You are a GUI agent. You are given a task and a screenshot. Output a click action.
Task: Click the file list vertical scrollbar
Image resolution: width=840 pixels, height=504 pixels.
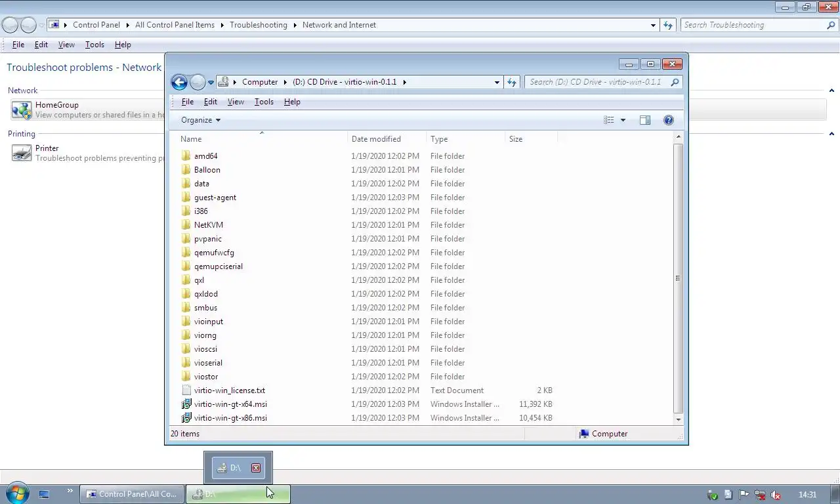click(x=679, y=278)
